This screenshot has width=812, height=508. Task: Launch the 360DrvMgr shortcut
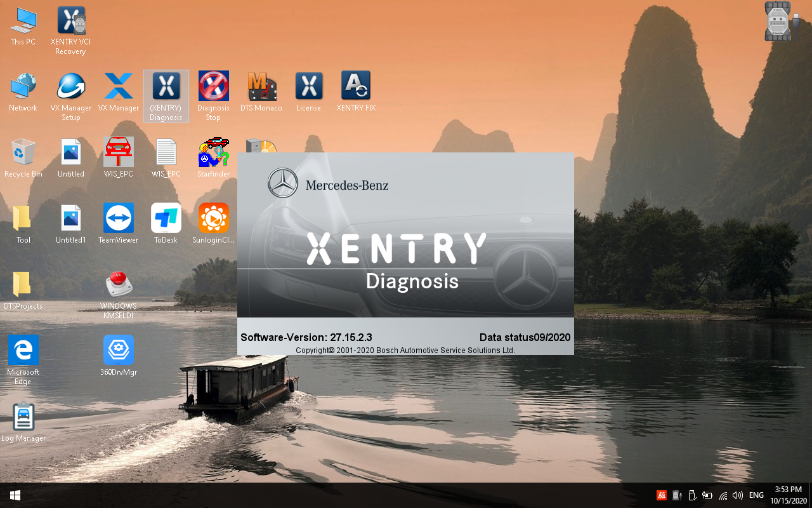pos(118,357)
